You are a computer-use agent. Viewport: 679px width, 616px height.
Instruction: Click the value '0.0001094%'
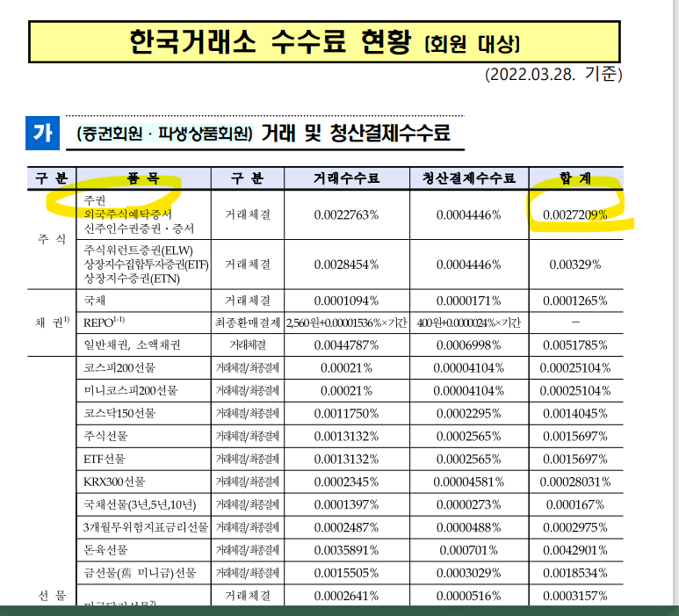[x=346, y=301]
